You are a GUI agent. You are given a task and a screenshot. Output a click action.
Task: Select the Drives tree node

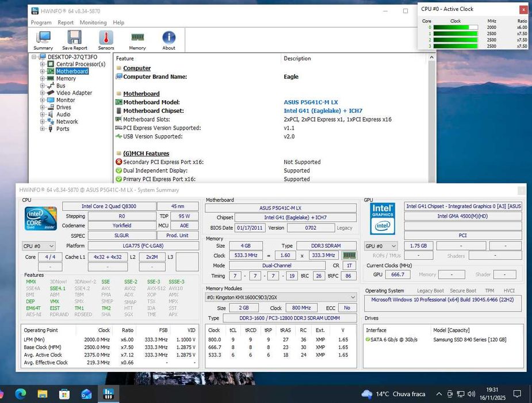pos(63,107)
